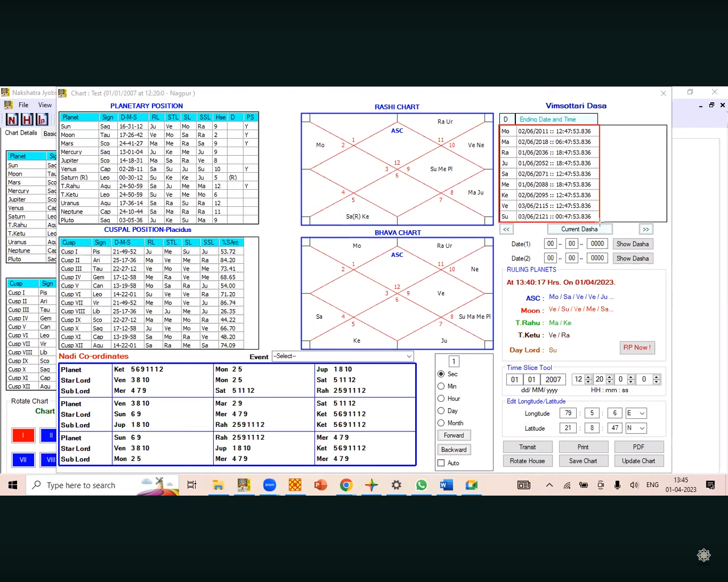Close the Chart Test window

[x=663, y=93]
